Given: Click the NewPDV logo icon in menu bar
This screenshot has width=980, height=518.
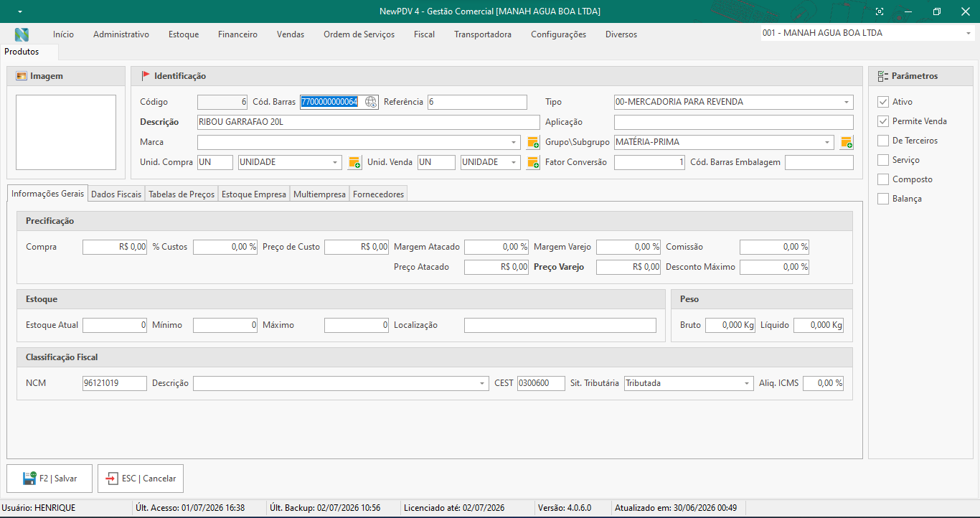Looking at the screenshot, I should point(22,34).
